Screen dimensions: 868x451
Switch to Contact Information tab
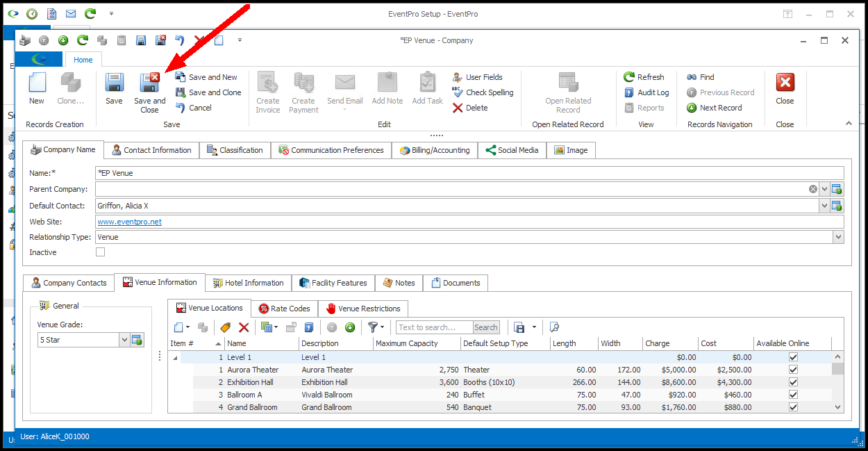151,150
